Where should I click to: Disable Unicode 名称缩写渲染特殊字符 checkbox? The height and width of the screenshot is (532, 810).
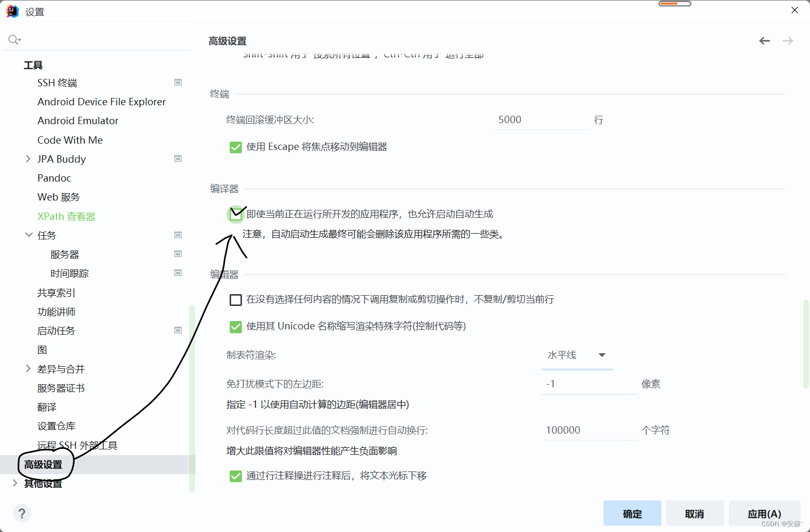235,326
